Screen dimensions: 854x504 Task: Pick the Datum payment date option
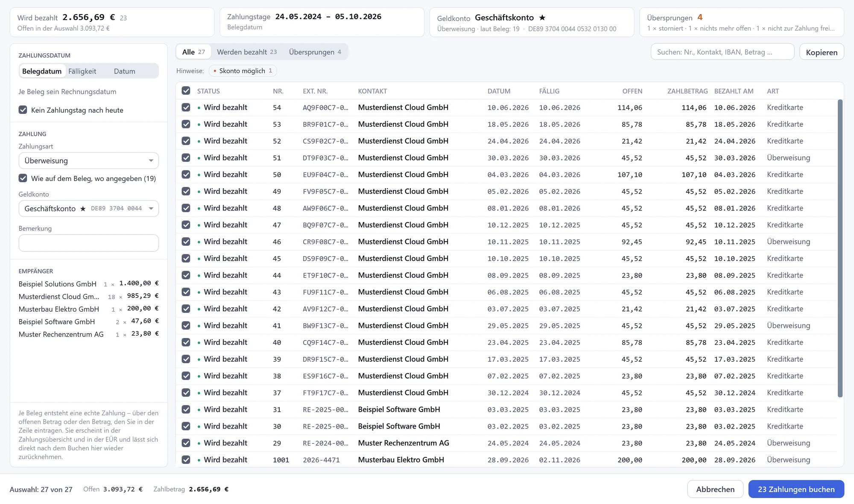pyautogui.click(x=124, y=71)
